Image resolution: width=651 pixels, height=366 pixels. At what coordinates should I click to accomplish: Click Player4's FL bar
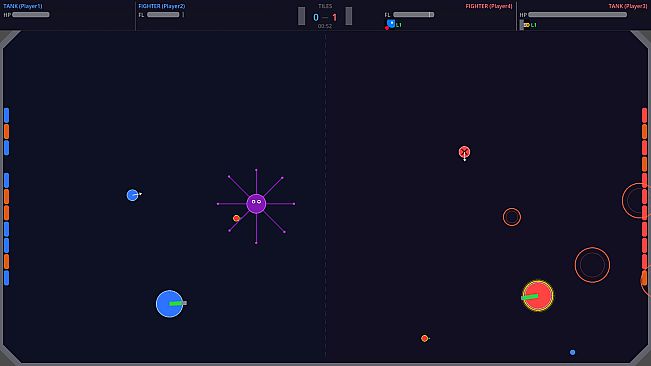pyautogui.click(x=414, y=15)
